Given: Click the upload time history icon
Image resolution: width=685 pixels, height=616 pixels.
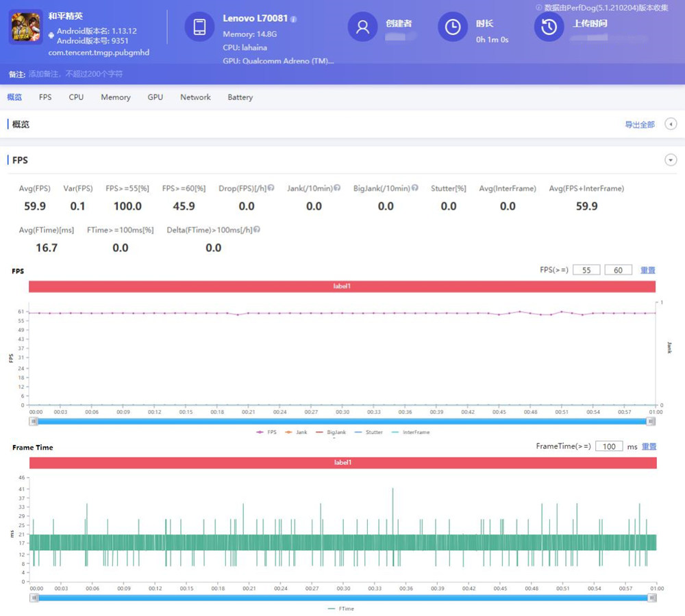Looking at the screenshot, I should point(549,27).
